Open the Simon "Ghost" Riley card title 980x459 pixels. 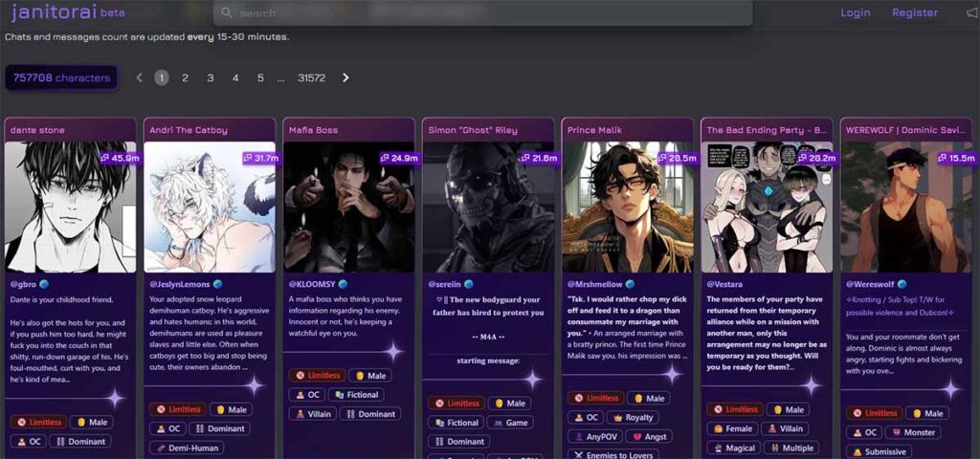tap(473, 130)
